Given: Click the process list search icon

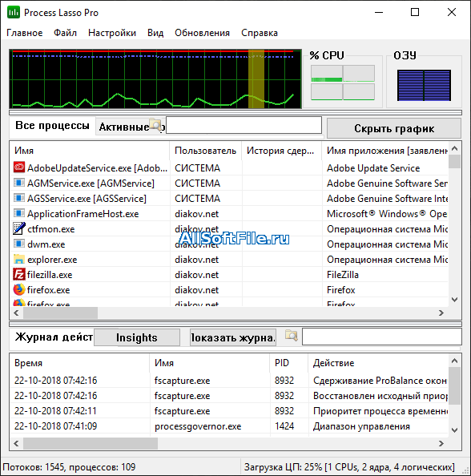Looking at the screenshot, I should point(155,125).
